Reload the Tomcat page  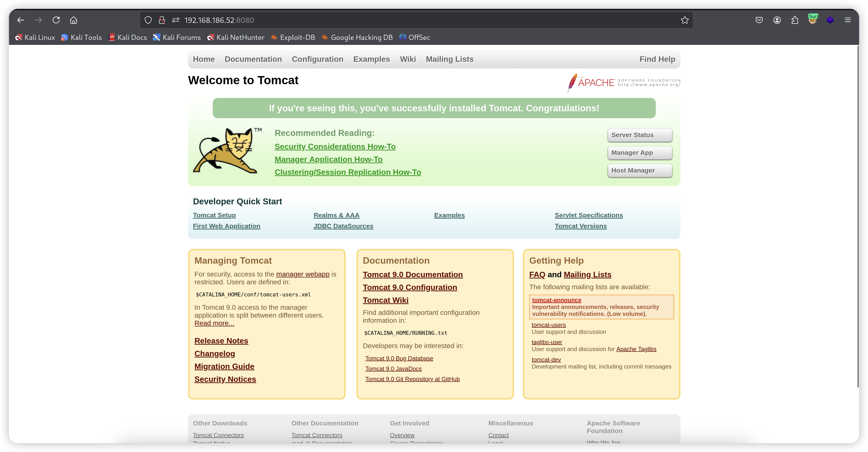(56, 20)
